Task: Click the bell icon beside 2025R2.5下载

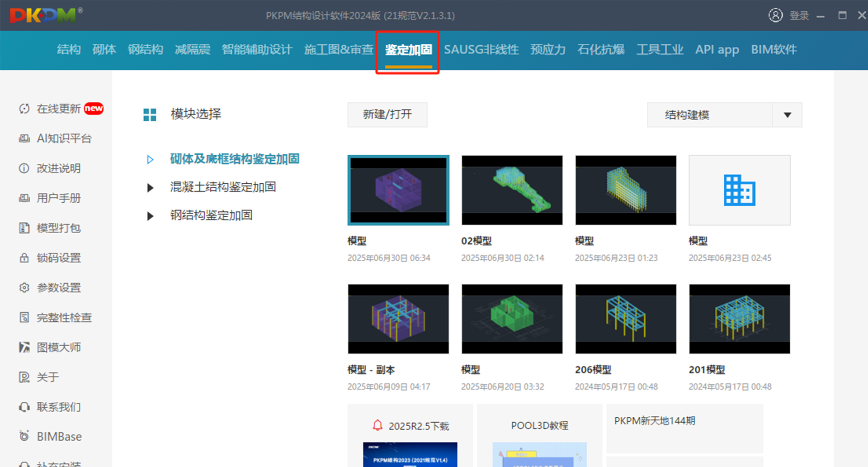Action: [x=377, y=425]
